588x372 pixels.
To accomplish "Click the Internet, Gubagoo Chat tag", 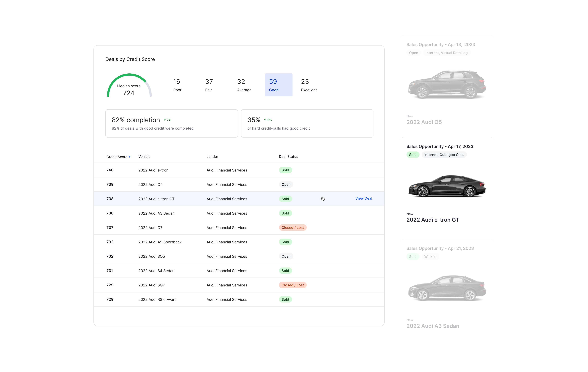I will (444, 155).
